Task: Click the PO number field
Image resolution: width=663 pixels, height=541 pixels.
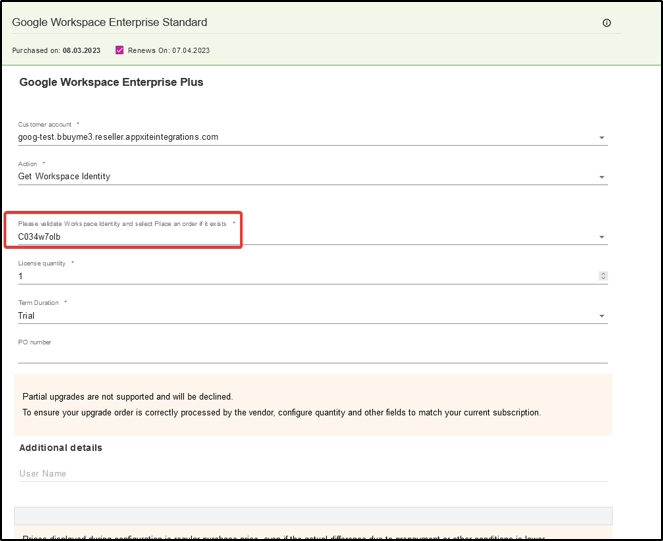Action: pyautogui.click(x=312, y=355)
